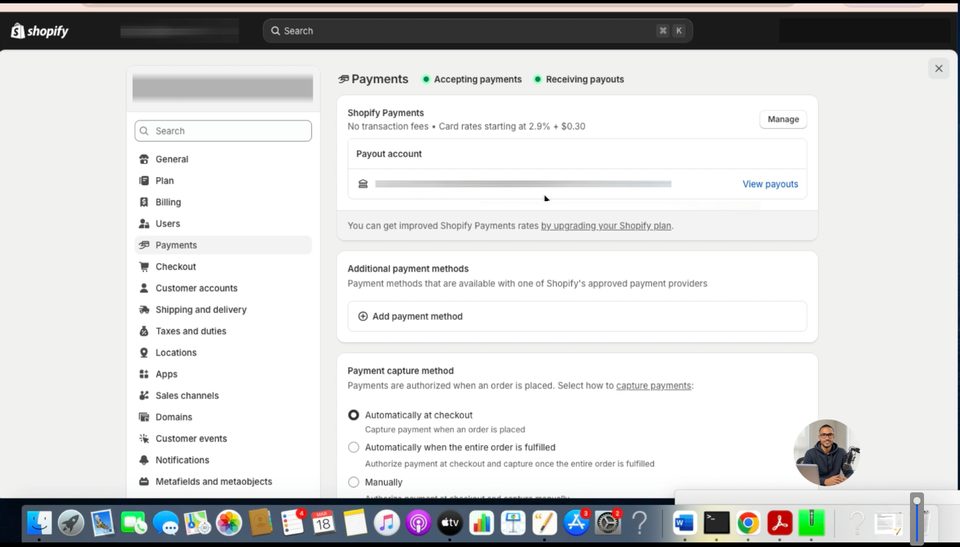Click the settings sidebar Search field
This screenshot has width=960, height=547.
(x=223, y=131)
